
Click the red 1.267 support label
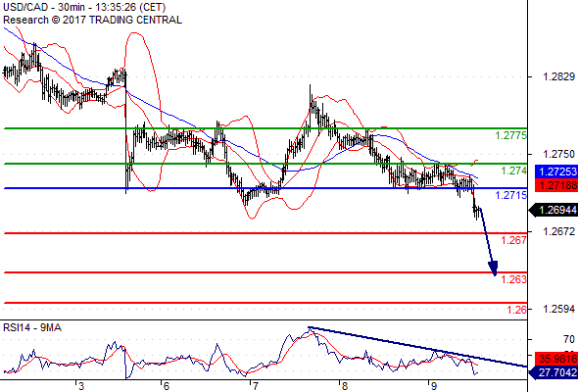pos(514,240)
